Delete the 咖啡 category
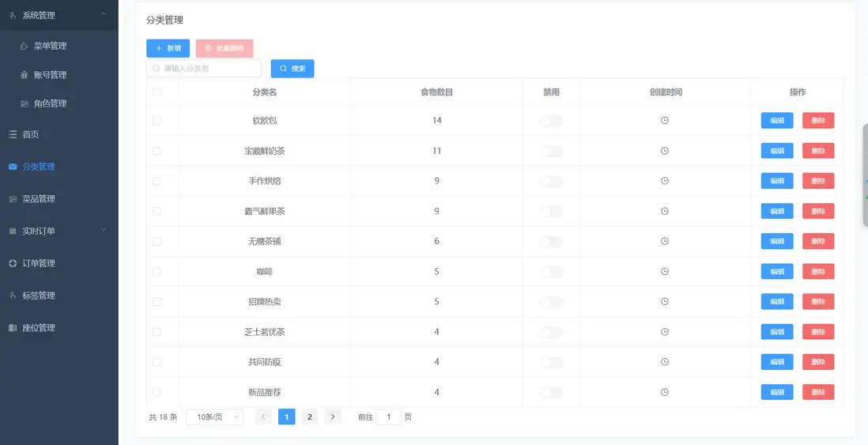This screenshot has width=868, height=445. tap(818, 271)
